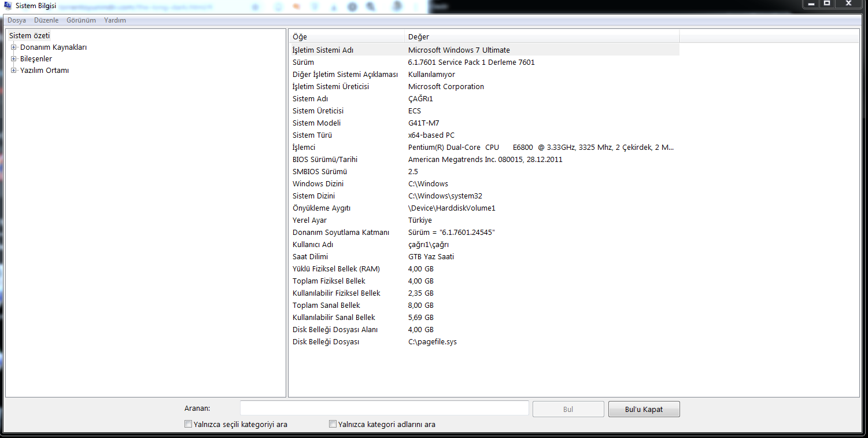Click the \Device\HarddiskVolume1 value

click(x=452, y=208)
